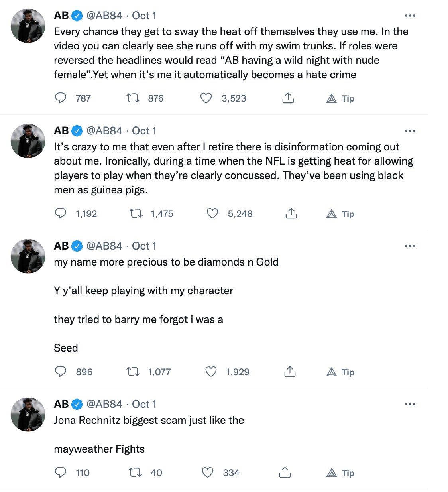Open the @AB84 handle on the first tweet
This screenshot has height=492, width=448.
[104, 16]
